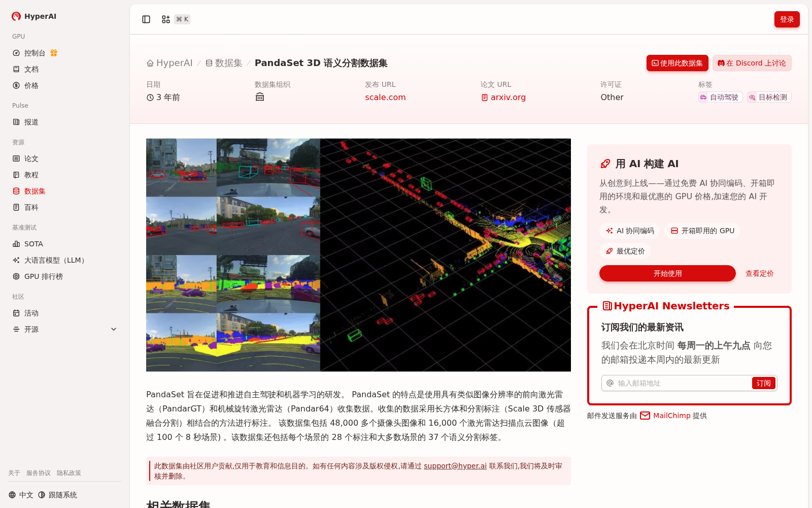This screenshot has height=508, width=812.
Task: Click the 文档 sidebar icon
Action: (16, 69)
